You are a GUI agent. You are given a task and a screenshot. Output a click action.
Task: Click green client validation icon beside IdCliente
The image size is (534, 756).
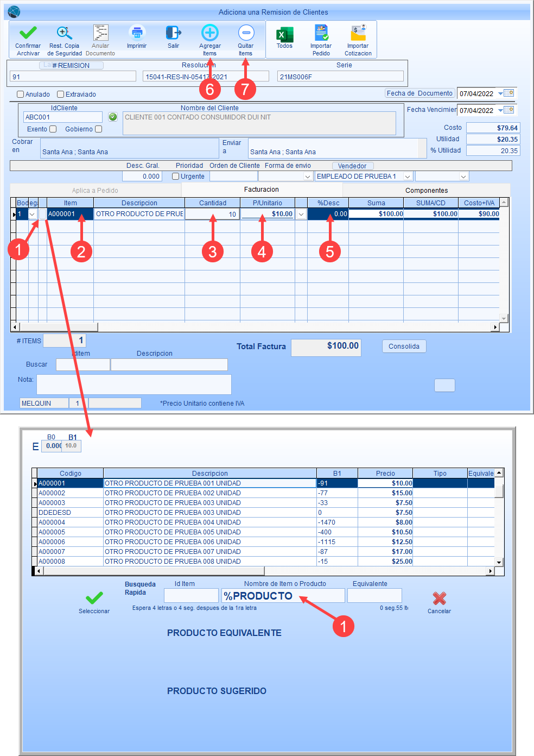point(113,117)
